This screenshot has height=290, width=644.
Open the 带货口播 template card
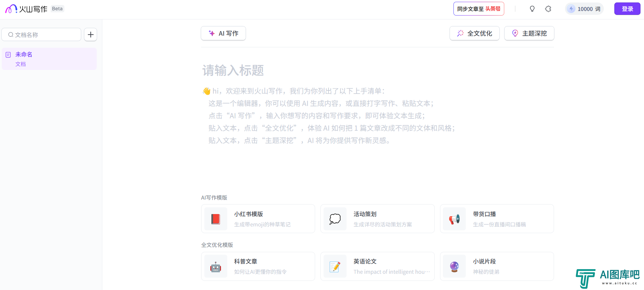click(497, 219)
